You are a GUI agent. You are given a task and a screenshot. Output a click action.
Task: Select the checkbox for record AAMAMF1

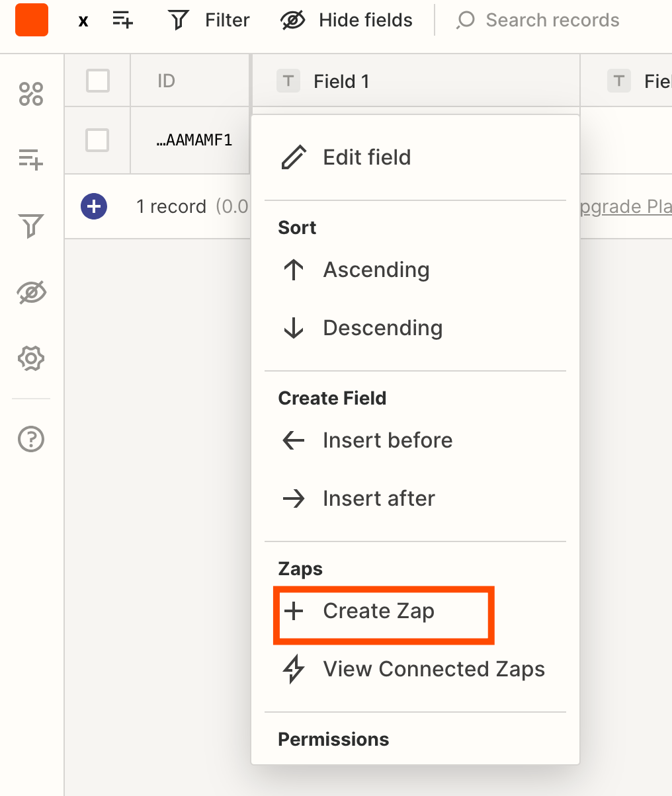(x=97, y=140)
